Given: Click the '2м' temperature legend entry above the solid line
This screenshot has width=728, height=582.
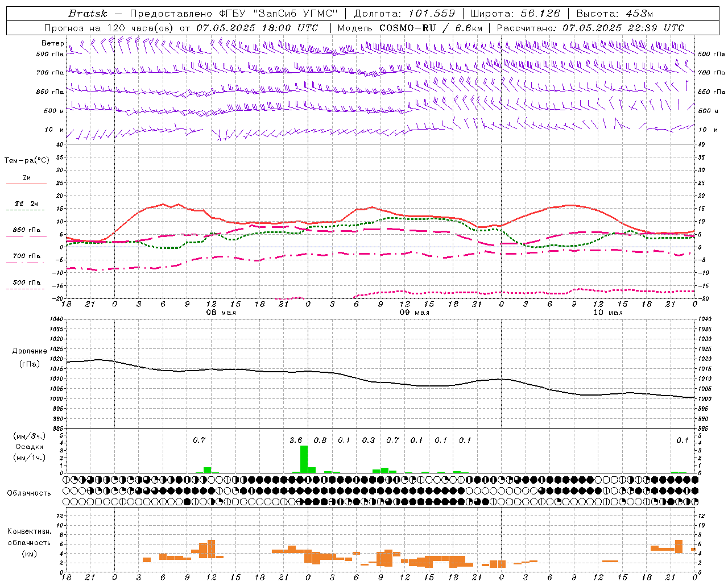Looking at the screenshot, I should click(27, 178).
